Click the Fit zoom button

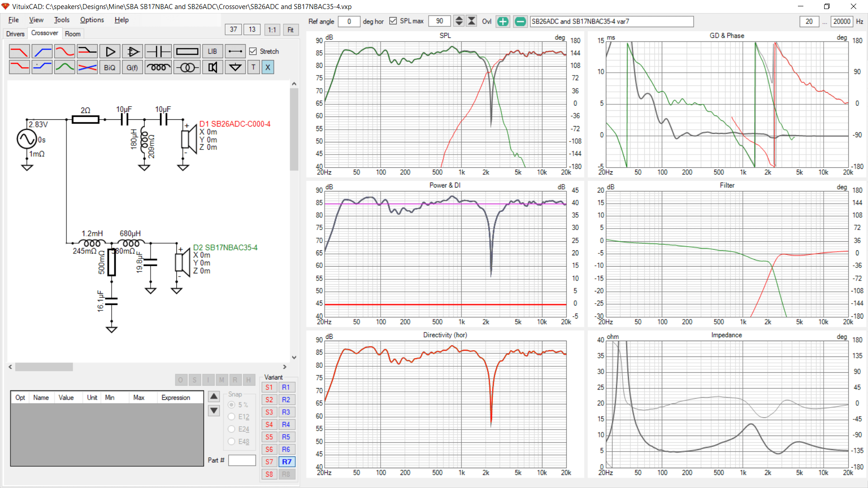290,29
